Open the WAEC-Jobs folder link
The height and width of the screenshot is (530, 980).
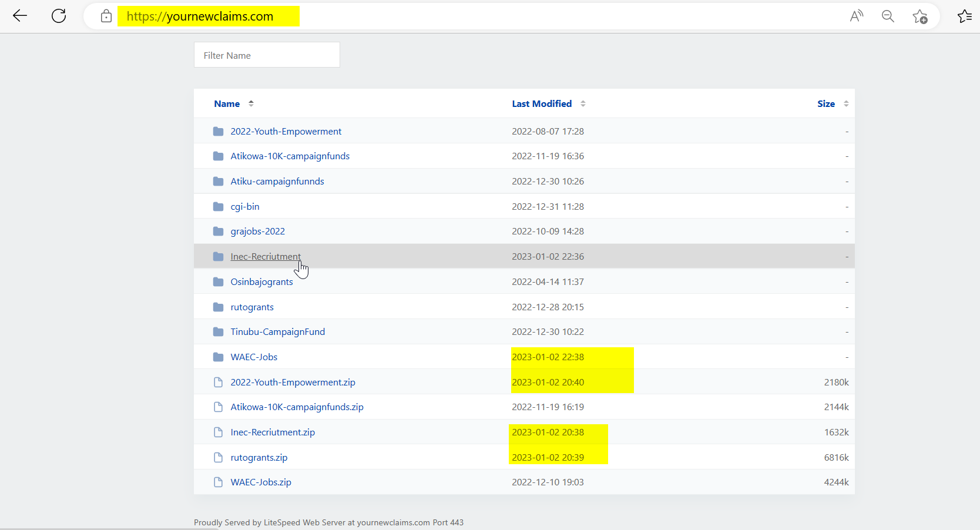pos(254,357)
